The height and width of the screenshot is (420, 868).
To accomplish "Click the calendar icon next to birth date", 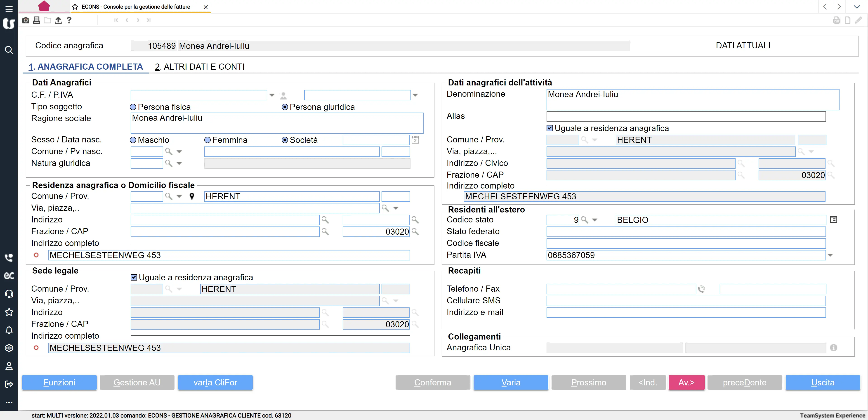I will (415, 140).
